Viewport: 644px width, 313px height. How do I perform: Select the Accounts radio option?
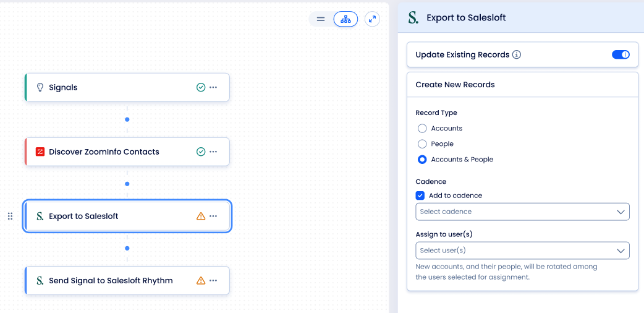pos(422,128)
